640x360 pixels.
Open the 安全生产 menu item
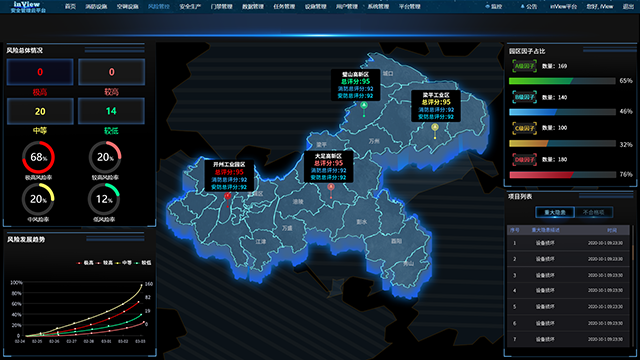tap(190, 7)
